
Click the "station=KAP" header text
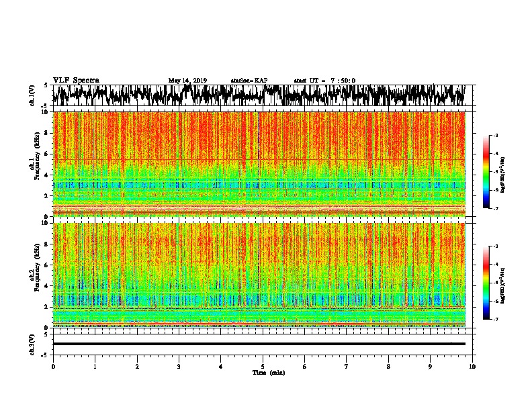[x=249, y=81]
